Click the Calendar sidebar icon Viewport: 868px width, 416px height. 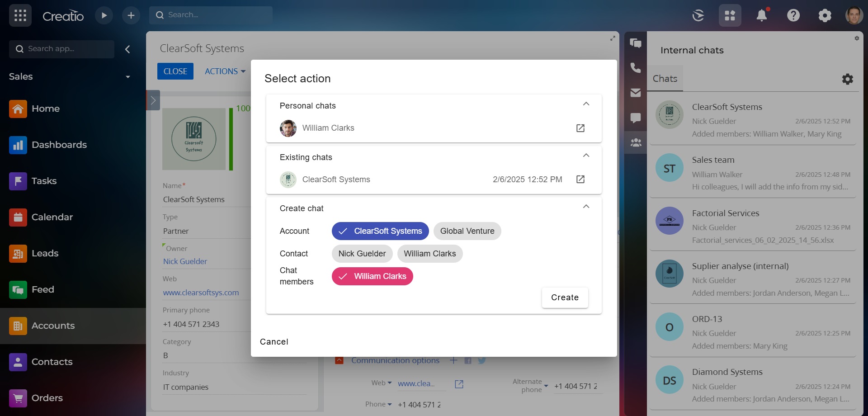click(18, 217)
